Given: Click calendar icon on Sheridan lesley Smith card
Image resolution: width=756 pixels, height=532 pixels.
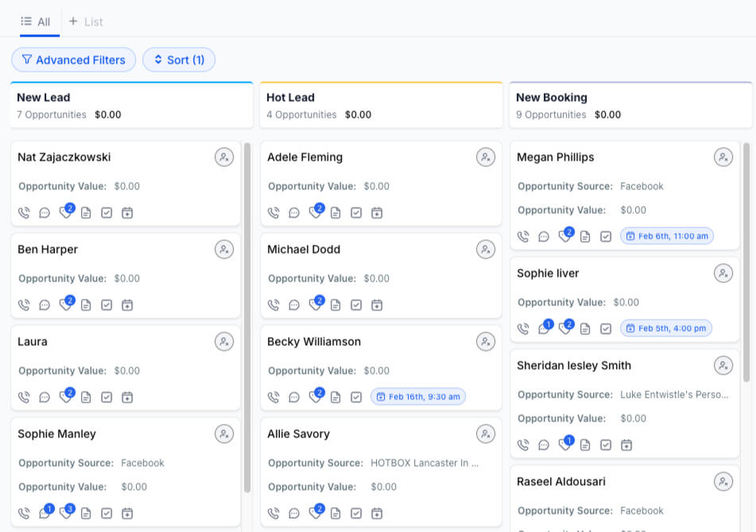Looking at the screenshot, I should [626, 445].
